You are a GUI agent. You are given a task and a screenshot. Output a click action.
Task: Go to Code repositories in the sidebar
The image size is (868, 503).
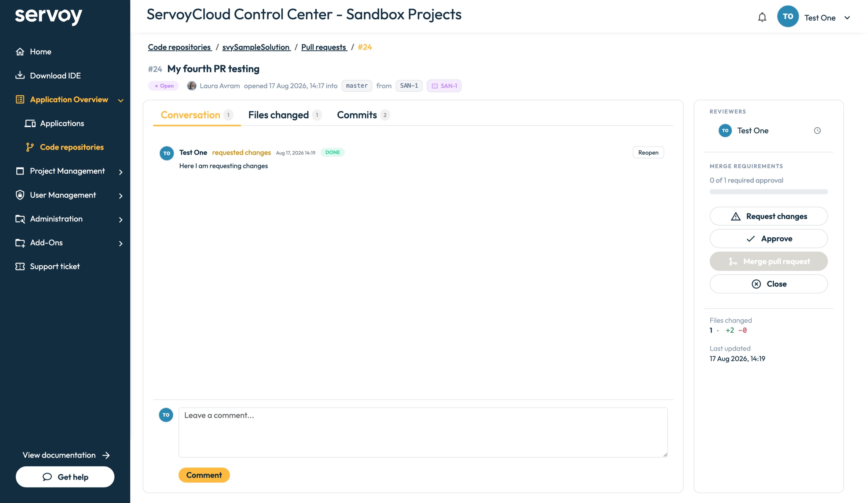coord(72,147)
